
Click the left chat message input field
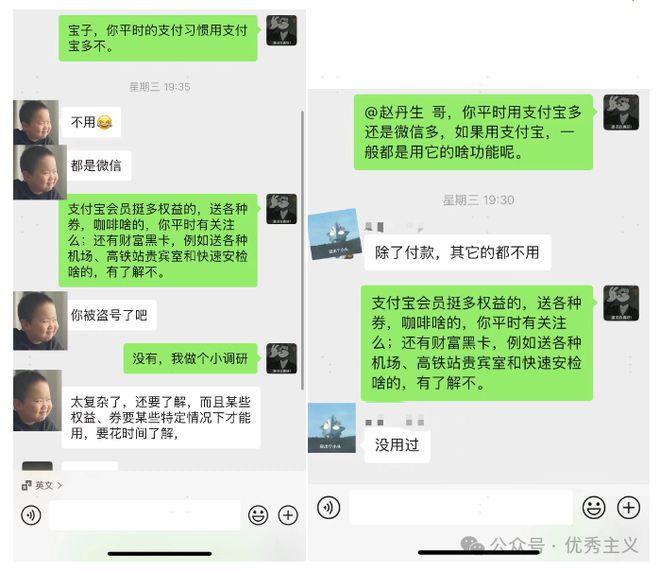coord(144,515)
